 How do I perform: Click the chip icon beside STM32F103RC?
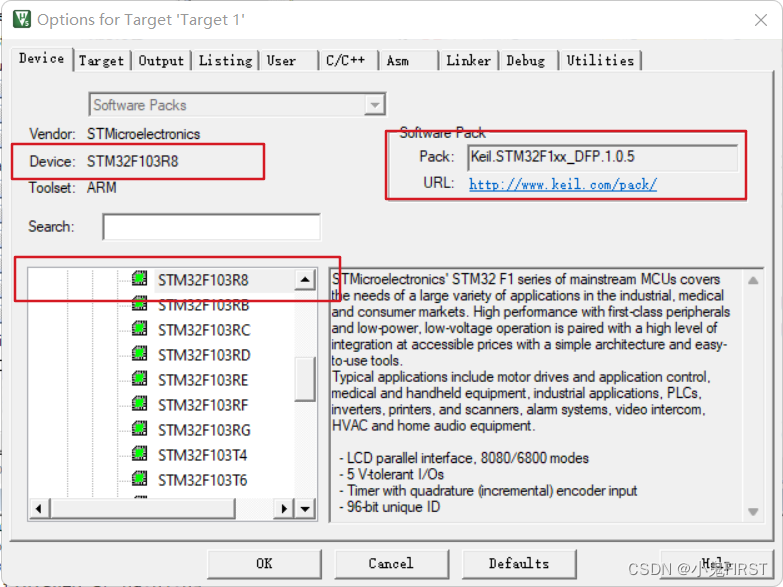(x=140, y=328)
